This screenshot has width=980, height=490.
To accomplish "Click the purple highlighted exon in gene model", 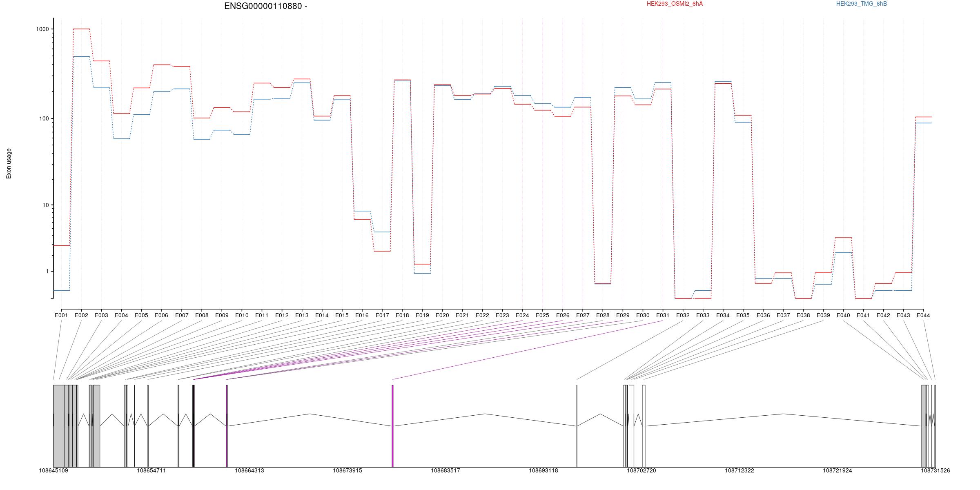I will [x=392, y=426].
